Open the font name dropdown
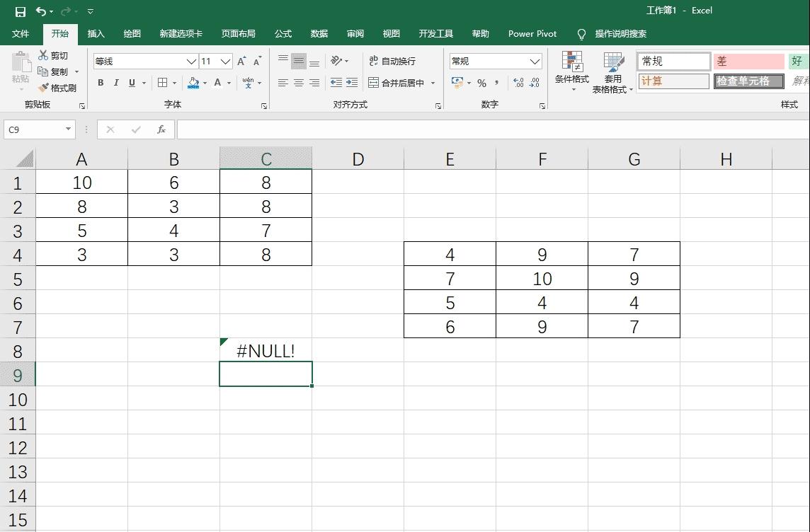The width and height of the screenshot is (810, 532). pos(191,61)
